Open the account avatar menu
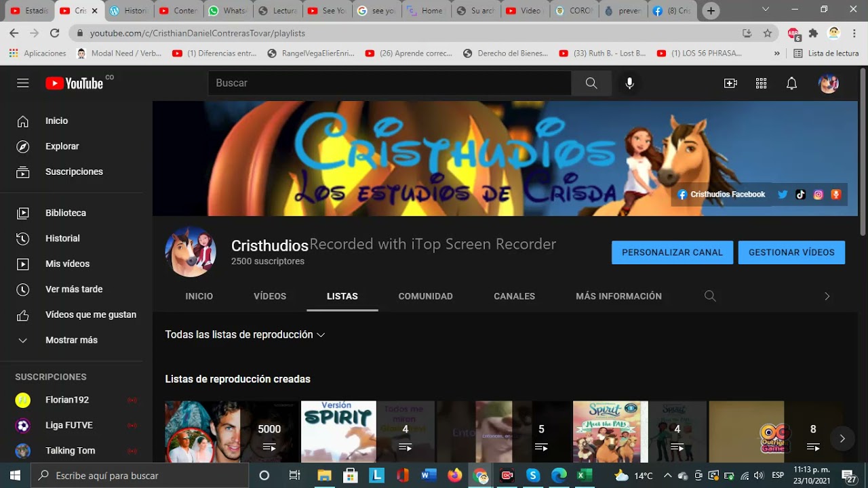Image resolution: width=868 pixels, height=488 pixels. (829, 83)
